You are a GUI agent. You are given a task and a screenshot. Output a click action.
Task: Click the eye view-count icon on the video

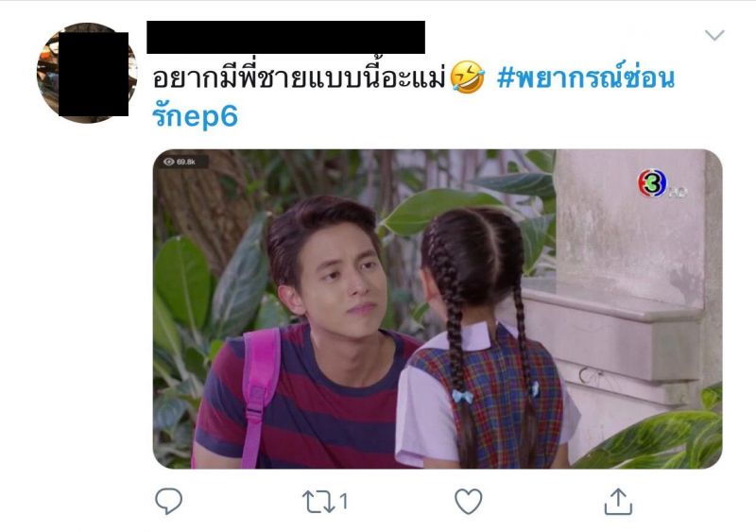(x=169, y=162)
